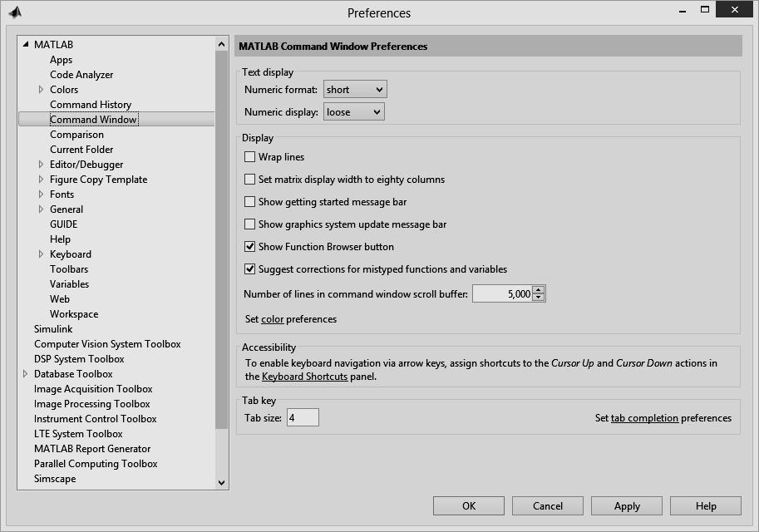The image size is (759, 532).
Task: Select Code Analyzer in the tree
Action: point(81,75)
